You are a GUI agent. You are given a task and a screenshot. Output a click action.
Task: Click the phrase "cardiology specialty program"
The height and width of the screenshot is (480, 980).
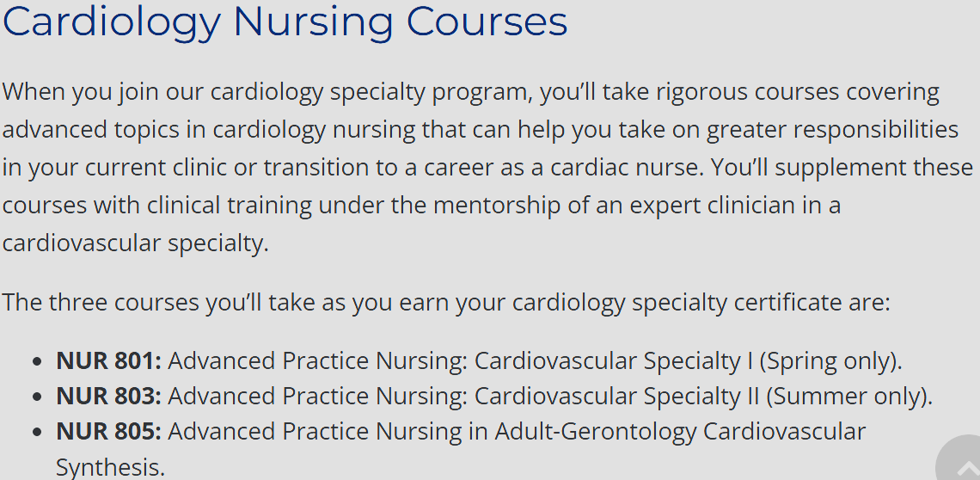pos(371,92)
